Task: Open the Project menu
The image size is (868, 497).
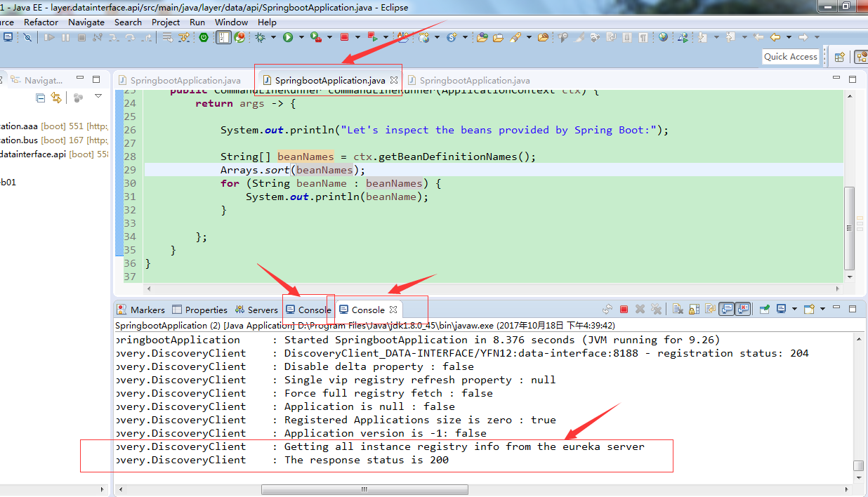Action: (x=166, y=22)
